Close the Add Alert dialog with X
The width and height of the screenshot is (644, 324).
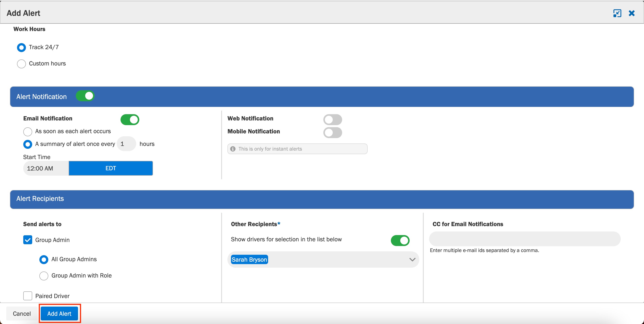point(631,13)
